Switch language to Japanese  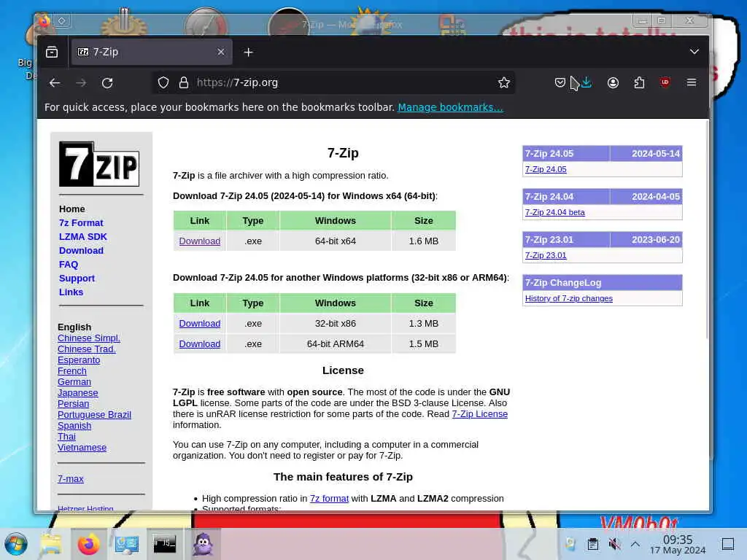(x=77, y=393)
